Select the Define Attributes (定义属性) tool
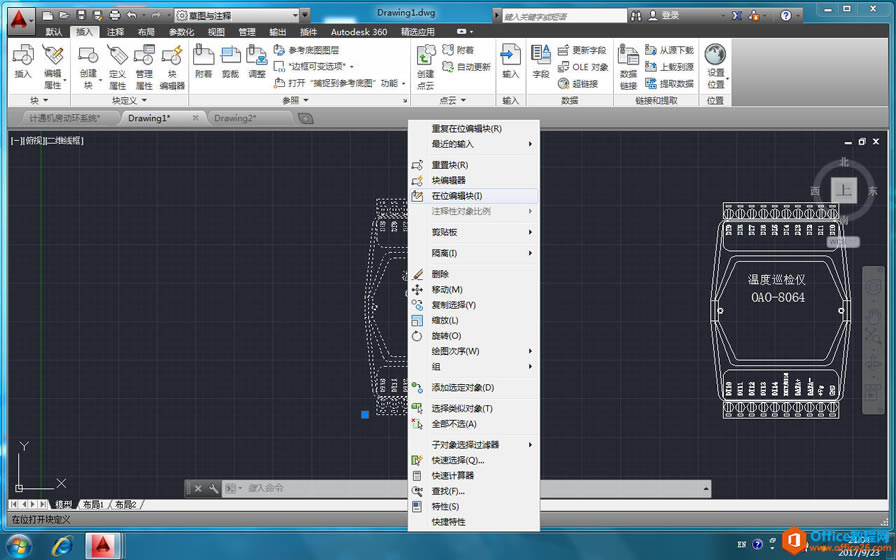Image resolution: width=896 pixels, height=560 pixels. click(117, 67)
